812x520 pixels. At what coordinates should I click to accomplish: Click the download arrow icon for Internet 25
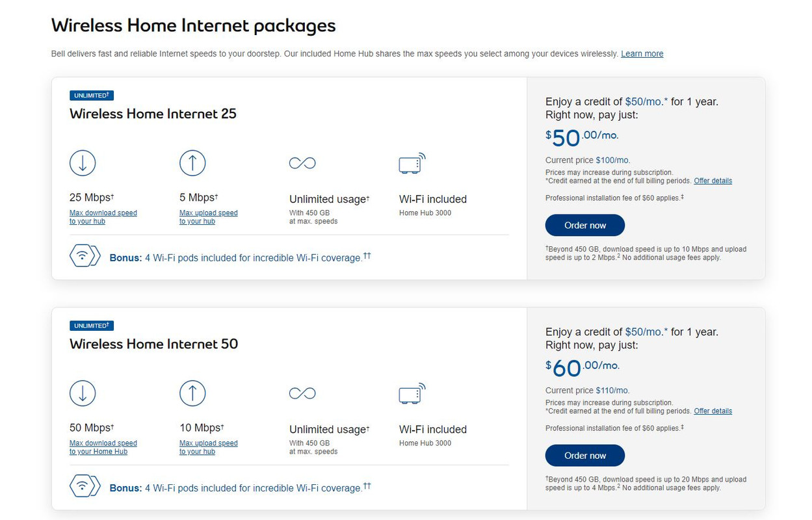point(83,162)
